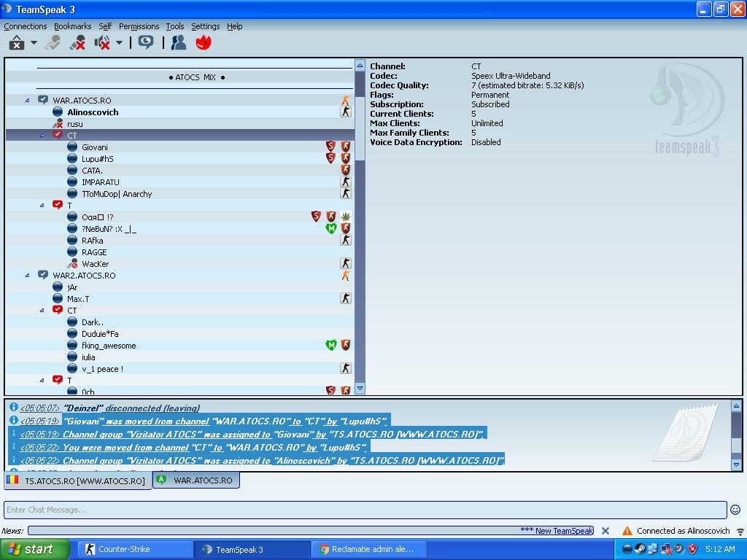Click the Connect to server toolbar icon

(x=17, y=43)
